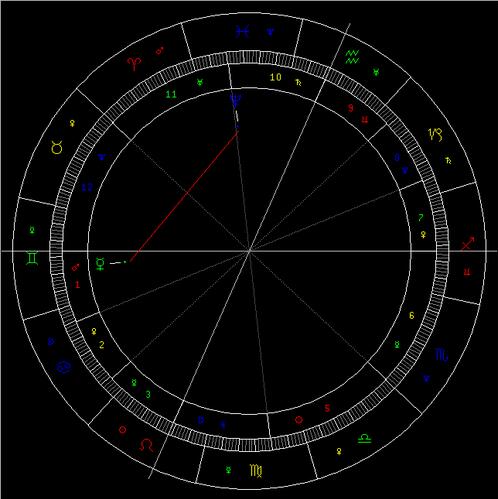
Task: Click the green Mercury glyph next to 11
Action: pos(200,82)
